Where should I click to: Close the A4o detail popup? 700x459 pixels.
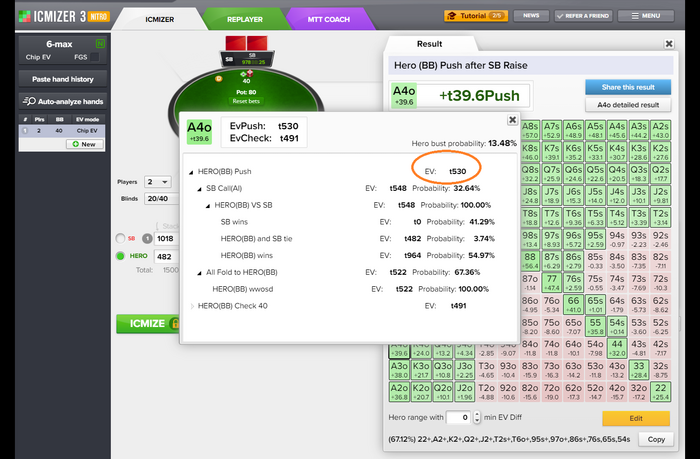tap(512, 120)
